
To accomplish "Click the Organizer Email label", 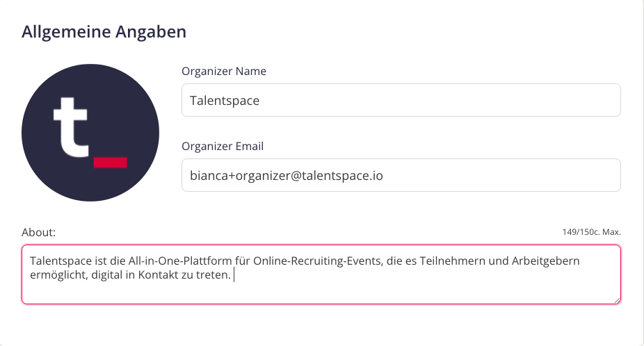I will [223, 146].
